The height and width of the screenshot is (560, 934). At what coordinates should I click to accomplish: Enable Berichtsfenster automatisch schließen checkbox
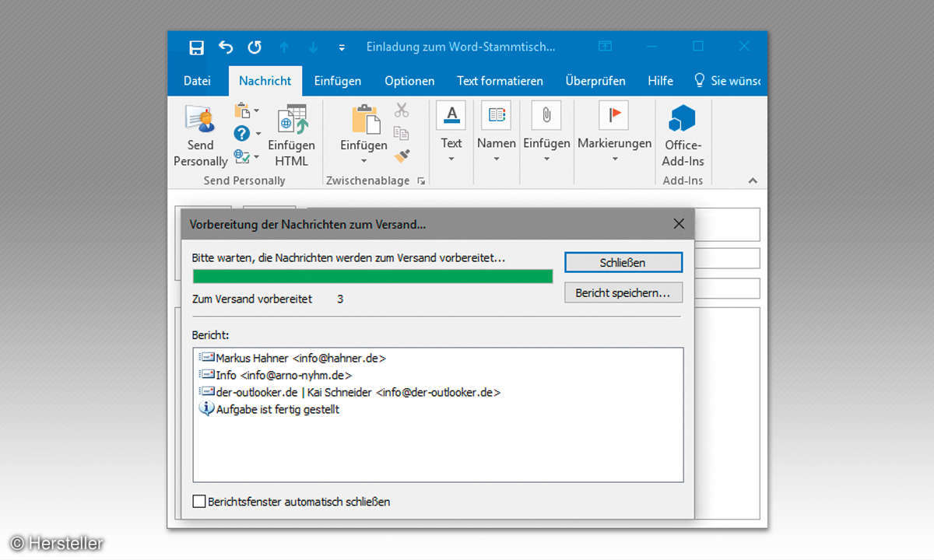click(199, 502)
